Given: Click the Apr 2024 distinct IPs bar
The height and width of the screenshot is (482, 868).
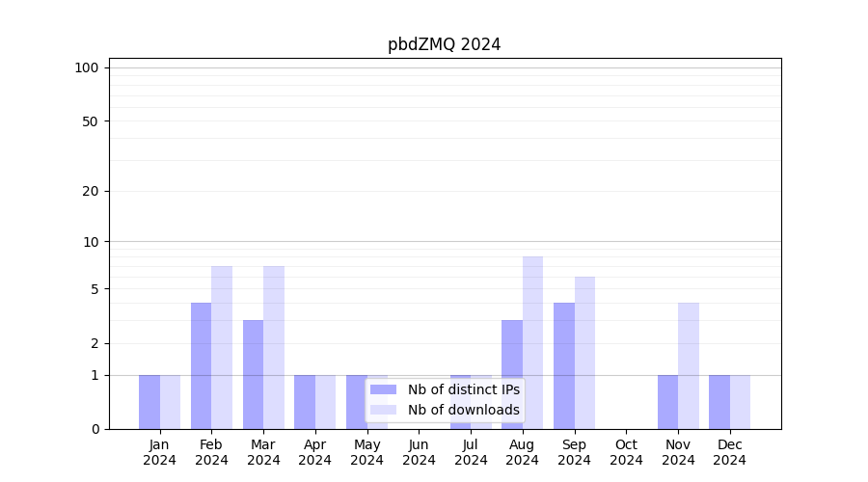Looking at the screenshot, I should [x=305, y=402].
